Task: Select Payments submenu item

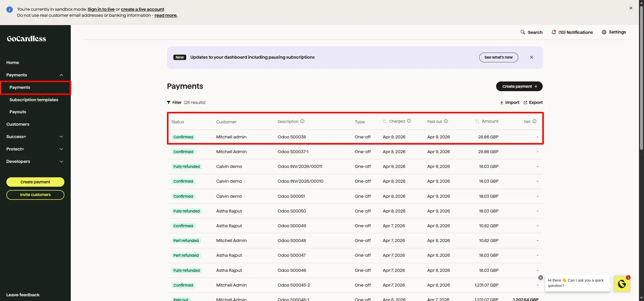Action: tap(35, 87)
